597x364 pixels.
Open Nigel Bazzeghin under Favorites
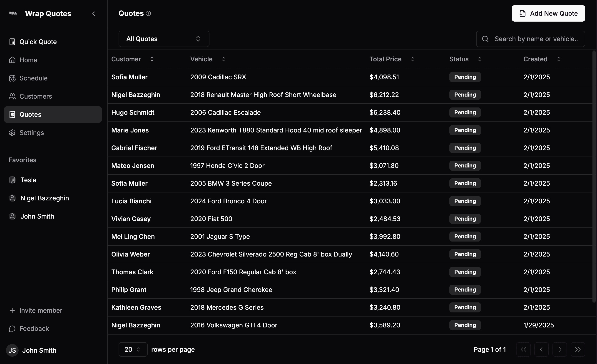53,198
